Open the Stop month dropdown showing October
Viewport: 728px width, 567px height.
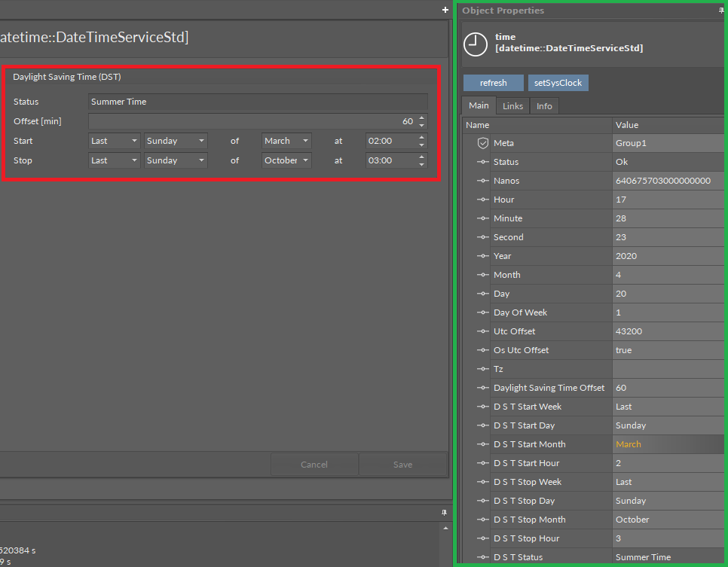click(x=286, y=160)
